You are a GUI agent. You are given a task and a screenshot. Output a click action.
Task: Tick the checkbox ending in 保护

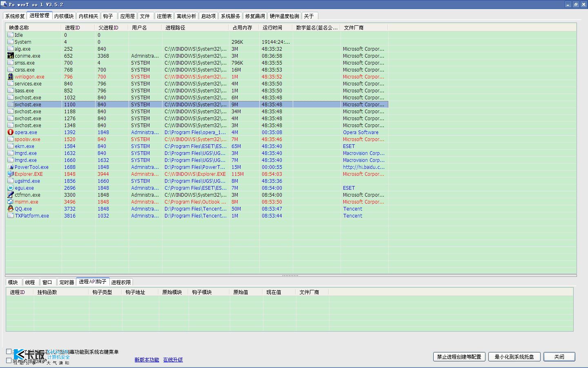coord(9,360)
